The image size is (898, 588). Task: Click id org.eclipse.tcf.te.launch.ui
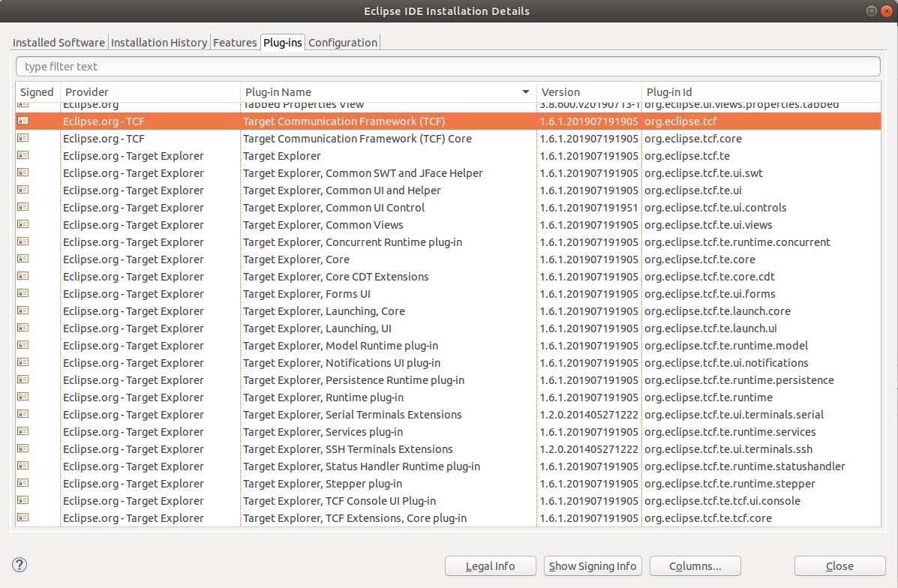[710, 328]
